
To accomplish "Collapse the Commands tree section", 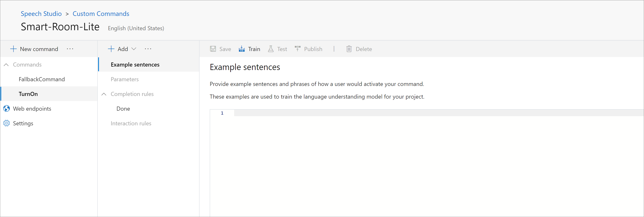I will 6,65.
